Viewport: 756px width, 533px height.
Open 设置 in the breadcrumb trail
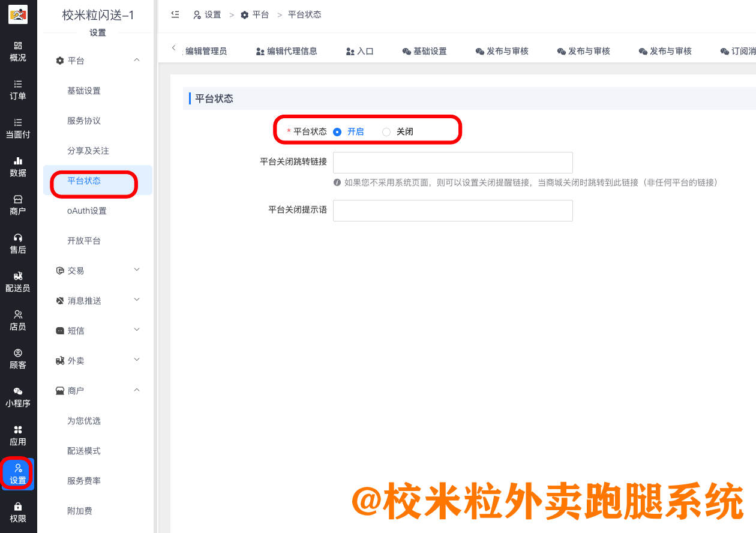coord(212,14)
